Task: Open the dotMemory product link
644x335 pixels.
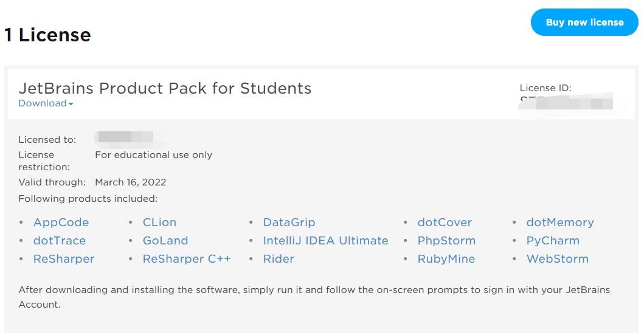Action: 560,223
